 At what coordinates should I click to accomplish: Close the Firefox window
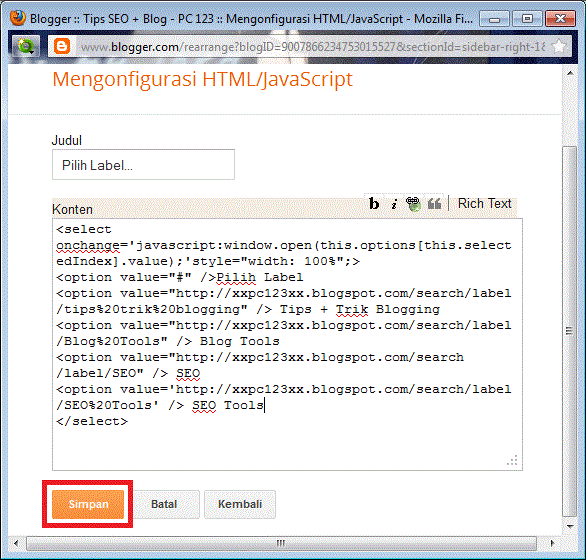point(560,19)
